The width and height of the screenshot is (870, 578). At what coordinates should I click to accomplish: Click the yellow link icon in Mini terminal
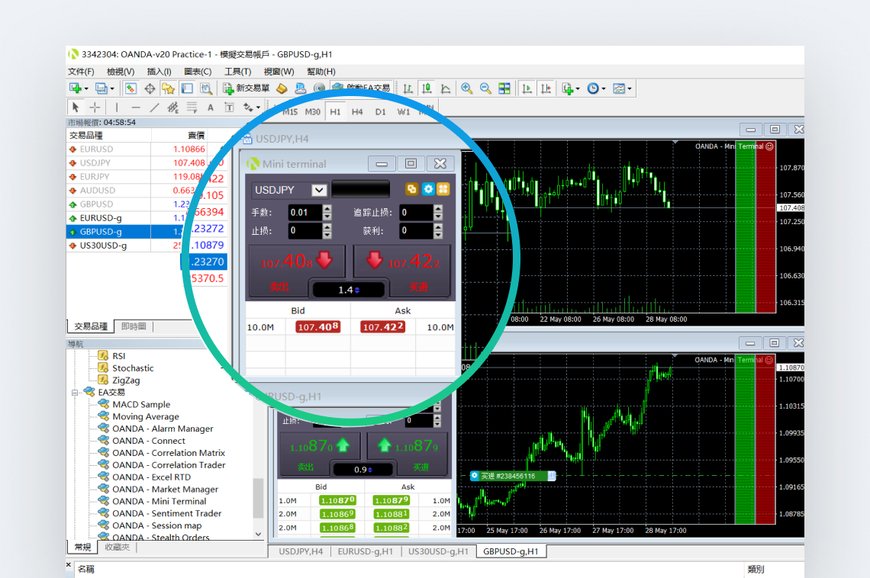411,189
